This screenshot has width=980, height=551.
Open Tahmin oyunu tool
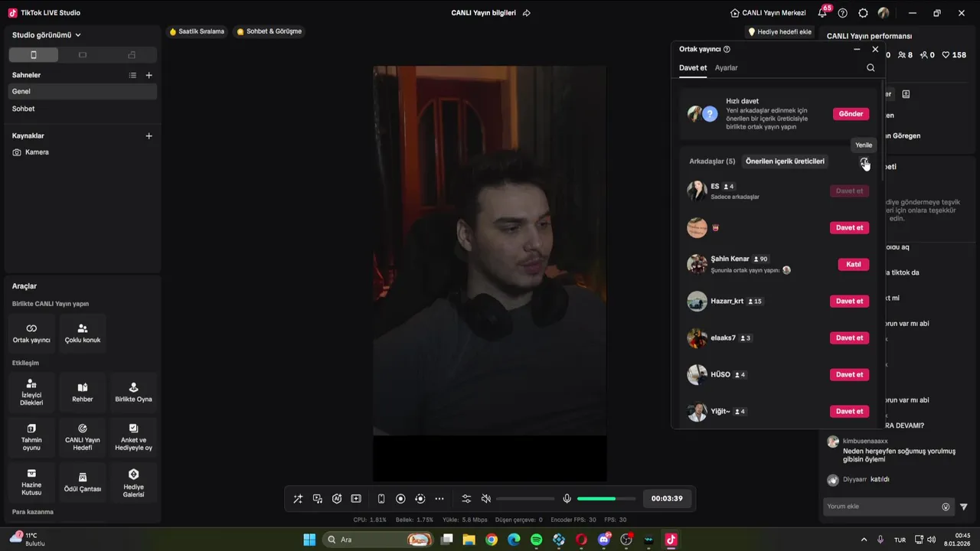(x=31, y=437)
